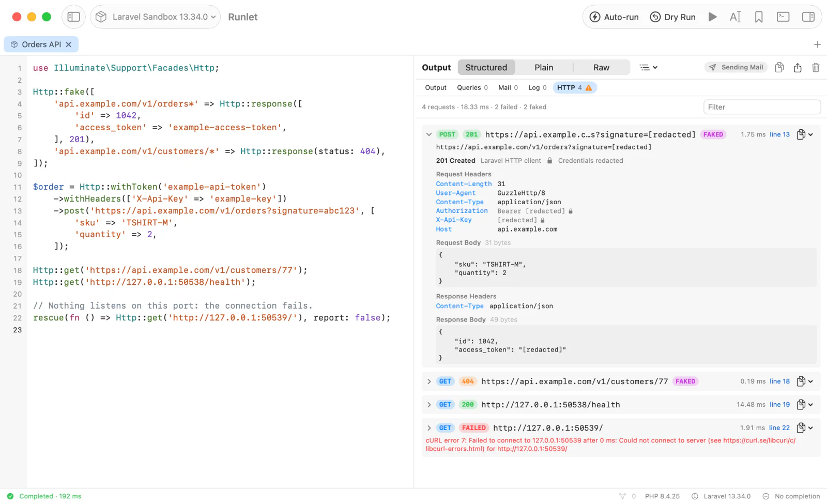Screen dimensions: 827x504
Task: Open the Laravel Sandbox 13.34.0 environment dropdown
Action: coord(155,17)
